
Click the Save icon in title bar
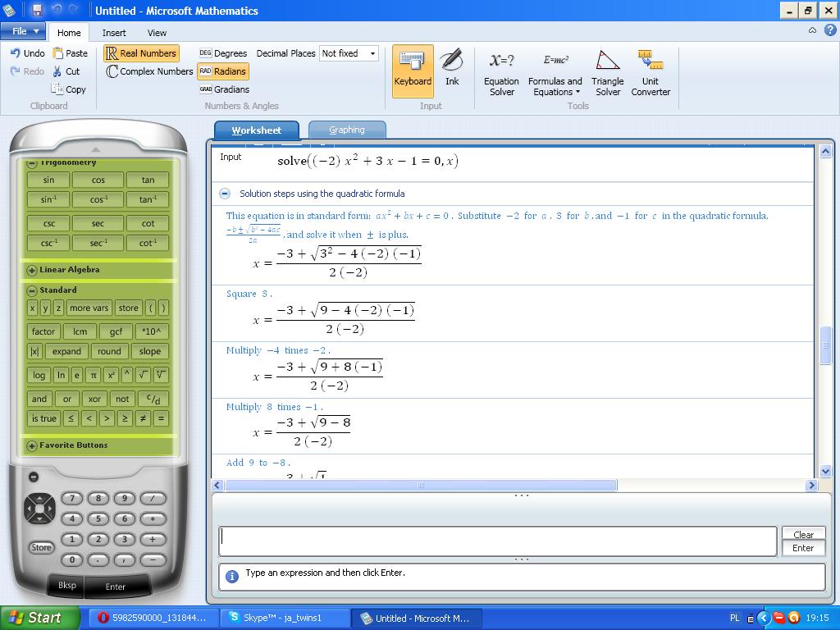(x=37, y=10)
